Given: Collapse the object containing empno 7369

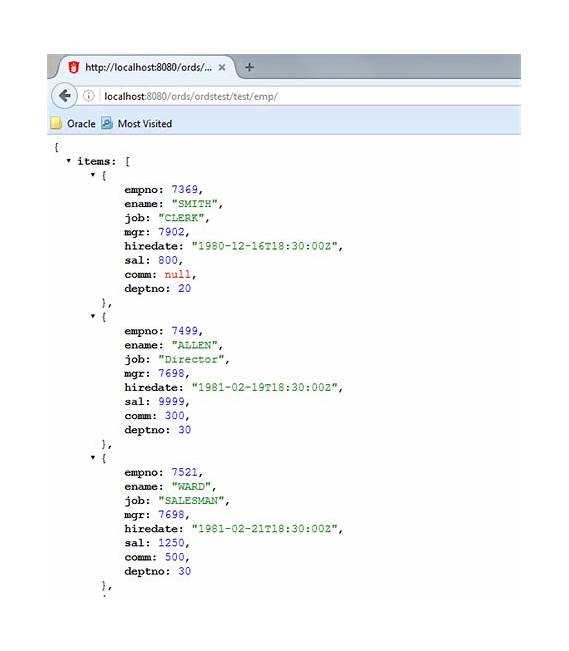Looking at the screenshot, I should point(93,175).
